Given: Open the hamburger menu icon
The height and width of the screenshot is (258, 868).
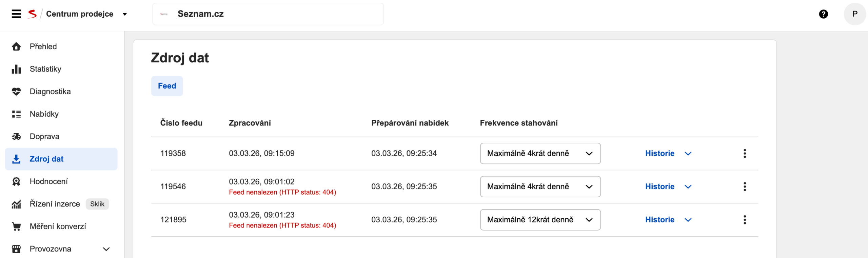Looking at the screenshot, I should 16,14.
